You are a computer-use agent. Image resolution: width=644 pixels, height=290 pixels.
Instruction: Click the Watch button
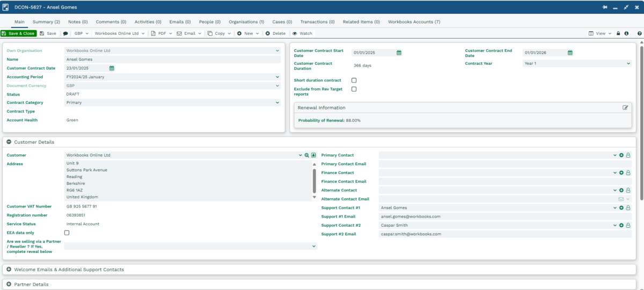tap(302, 33)
